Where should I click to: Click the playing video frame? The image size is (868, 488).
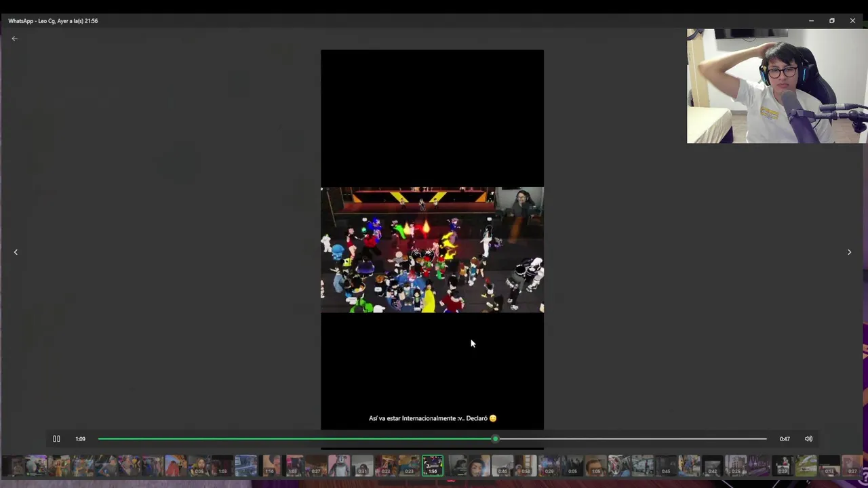tap(432, 249)
